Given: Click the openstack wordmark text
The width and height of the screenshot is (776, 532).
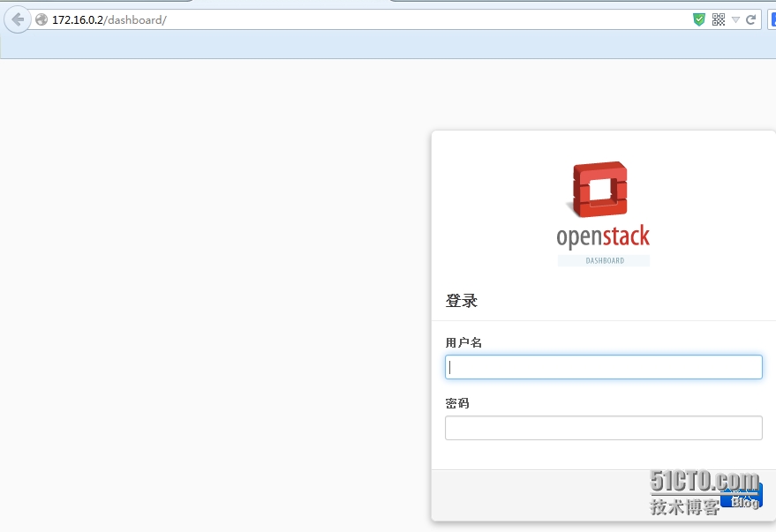Looking at the screenshot, I should 603,236.
